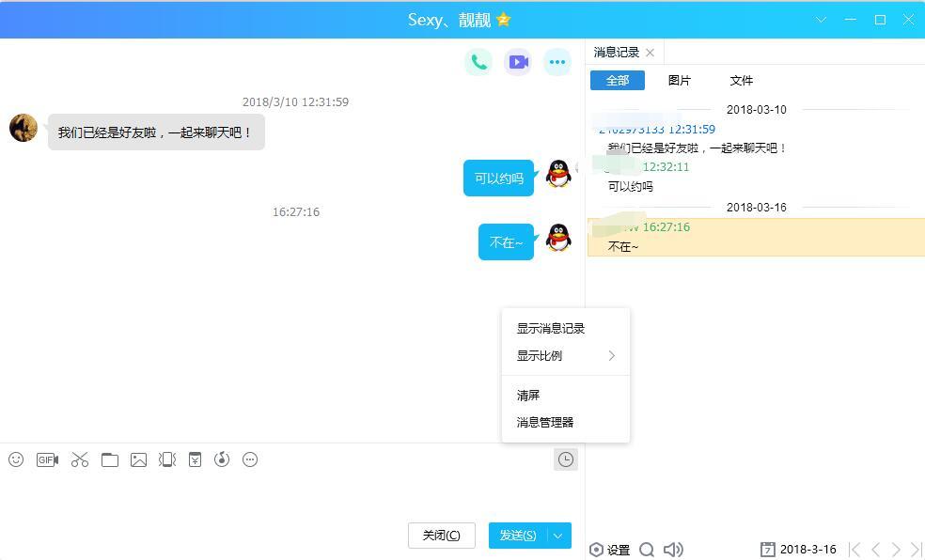Click the chat title Sexy、靓靓
925x560 pixels.
tap(449, 20)
